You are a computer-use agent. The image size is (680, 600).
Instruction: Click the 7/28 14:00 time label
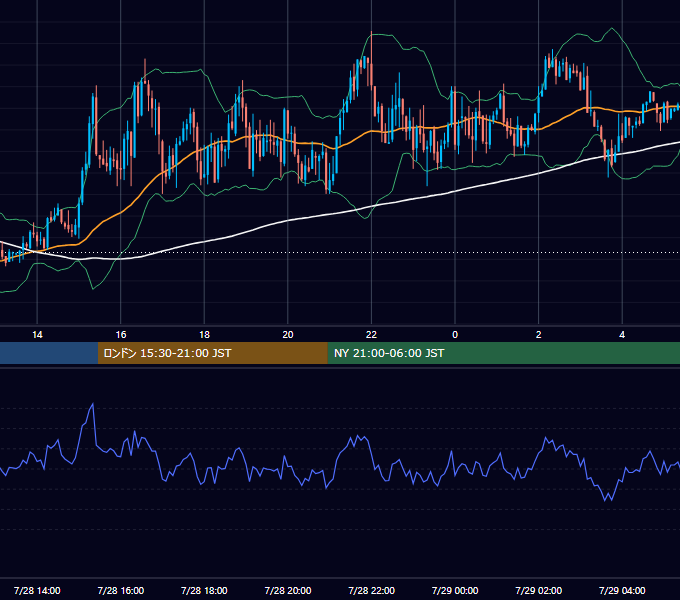37,590
